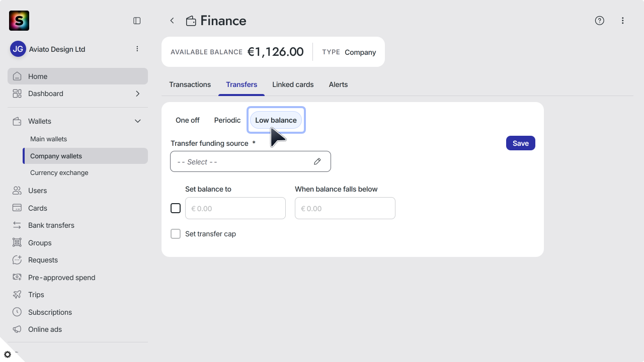Open the Transfer funding source dropdown
This screenshot has width=644, height=362.
pos(251,161)
